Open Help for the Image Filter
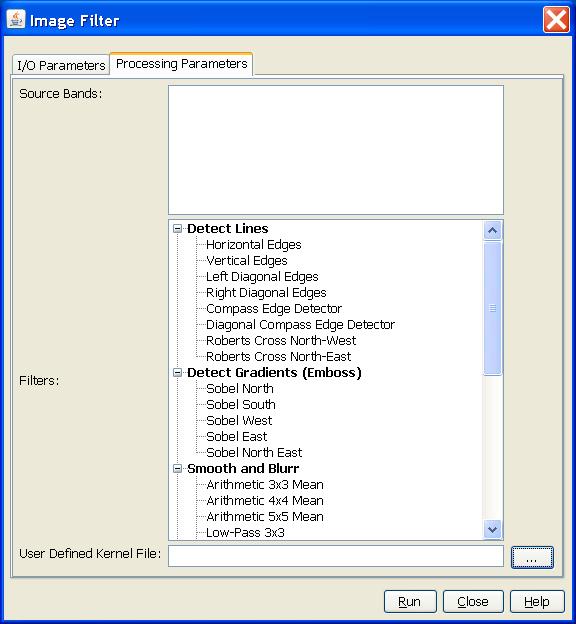The width and height of the screenshot is (576, 624). [x=537, y=601]
